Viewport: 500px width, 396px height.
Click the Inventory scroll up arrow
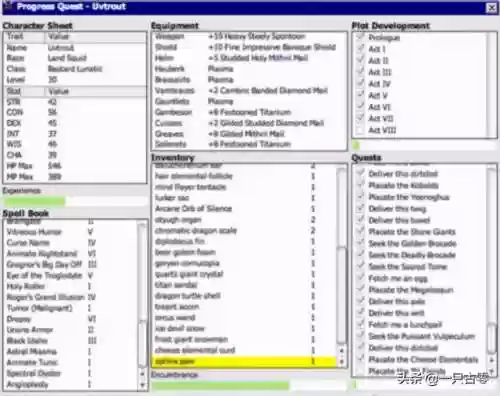(x=342, y=351)
